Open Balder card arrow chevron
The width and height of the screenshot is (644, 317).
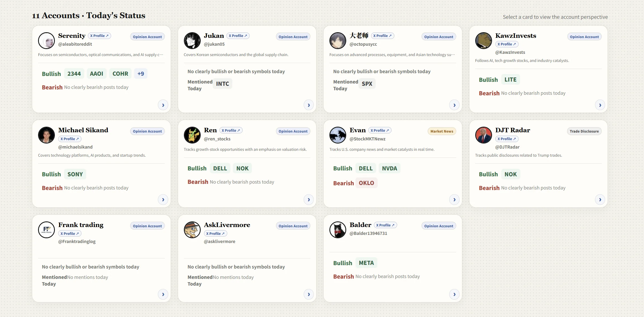click(x=454, y=294)
